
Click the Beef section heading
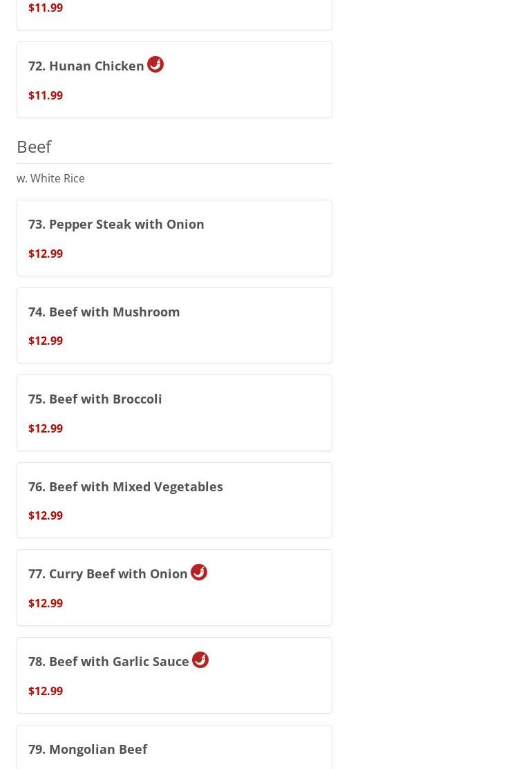point(34,146)
